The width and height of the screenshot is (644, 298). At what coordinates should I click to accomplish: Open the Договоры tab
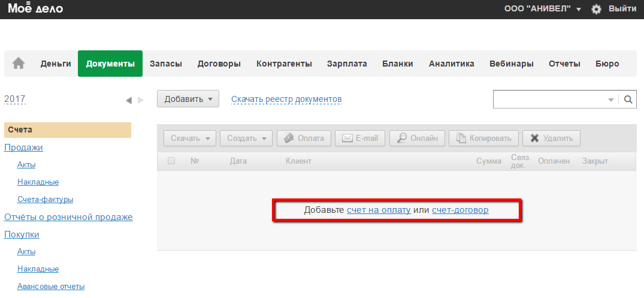(x=219, y=64)
